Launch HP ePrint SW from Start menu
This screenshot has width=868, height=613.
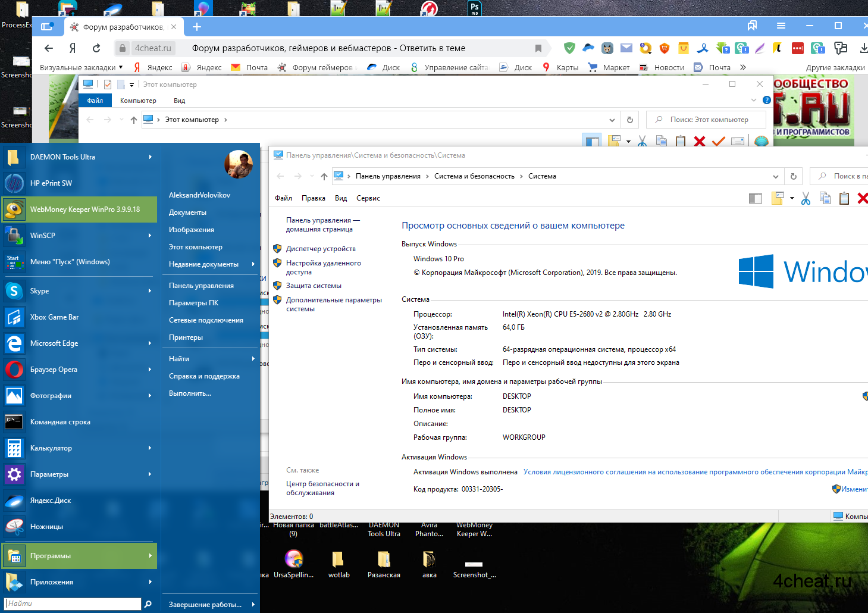point(79,183)
